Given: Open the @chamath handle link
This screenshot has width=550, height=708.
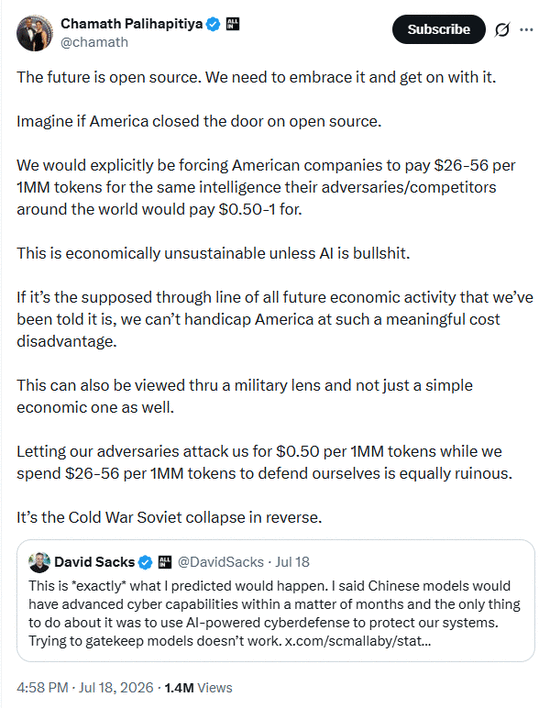Looking at the screenshot, I should click(94, 42).
